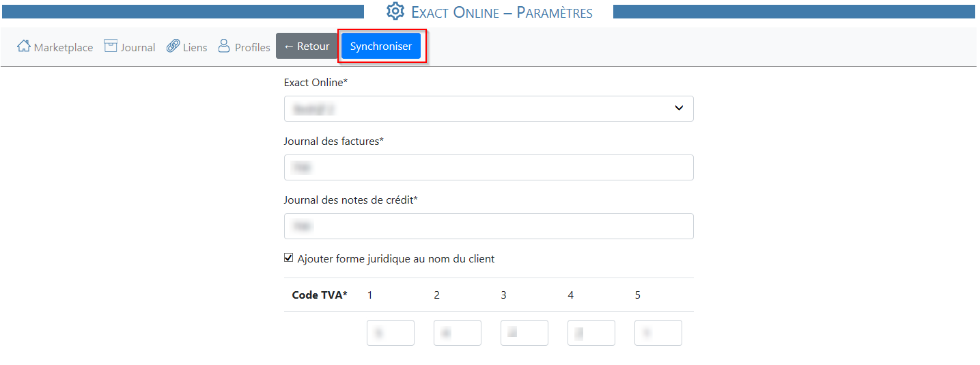Screen dimensions: 980x365
Task: Open the Journal menu item
Action: pos(130,46)
